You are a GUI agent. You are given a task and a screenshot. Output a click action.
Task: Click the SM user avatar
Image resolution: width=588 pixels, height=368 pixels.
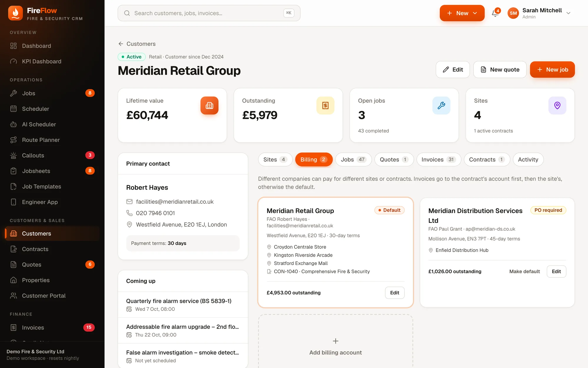513,13
